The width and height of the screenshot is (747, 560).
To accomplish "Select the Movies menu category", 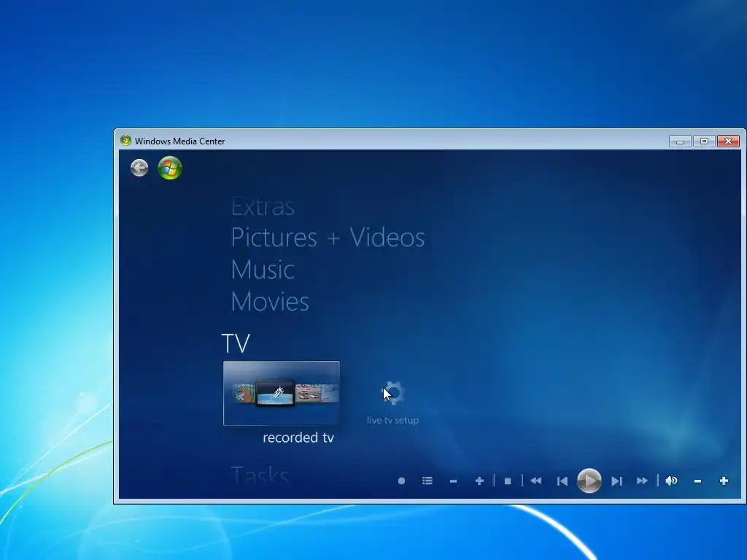I will click(x=270, y=301).
